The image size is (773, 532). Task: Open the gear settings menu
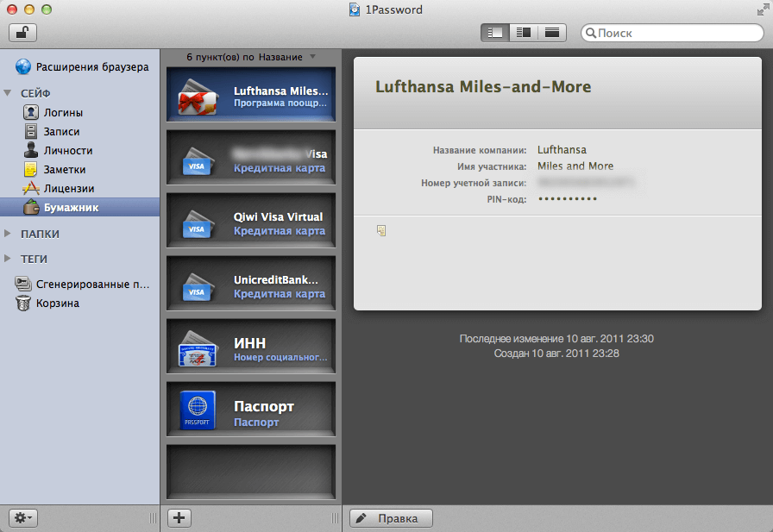[x=23, y=517]
